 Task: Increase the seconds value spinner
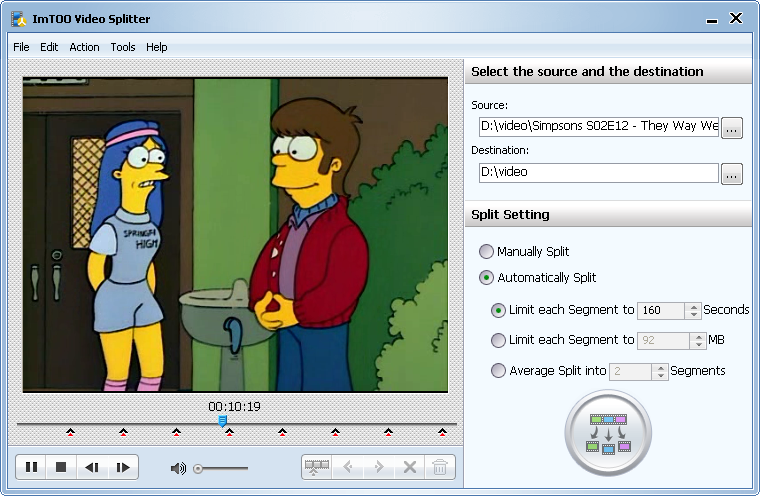(694, 306)
